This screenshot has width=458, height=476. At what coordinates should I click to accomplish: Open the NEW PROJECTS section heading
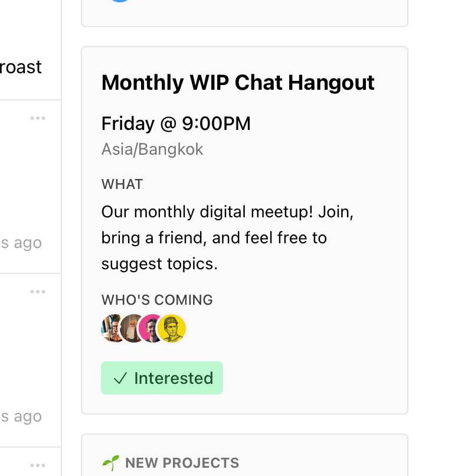pyautogui.click(x=182, y=463)
